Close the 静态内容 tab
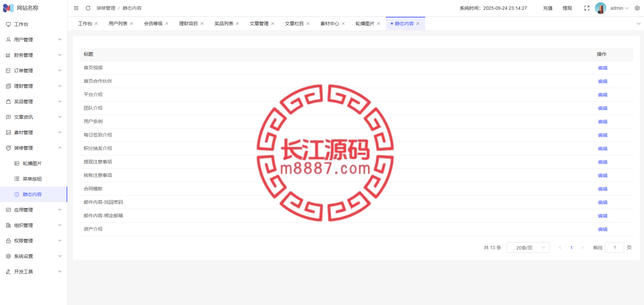The width and height of the screenshot is (644, 305). point(418,24)
